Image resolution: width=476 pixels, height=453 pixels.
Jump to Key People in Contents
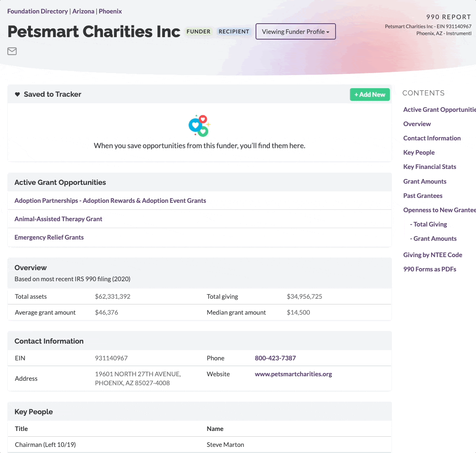418,152
